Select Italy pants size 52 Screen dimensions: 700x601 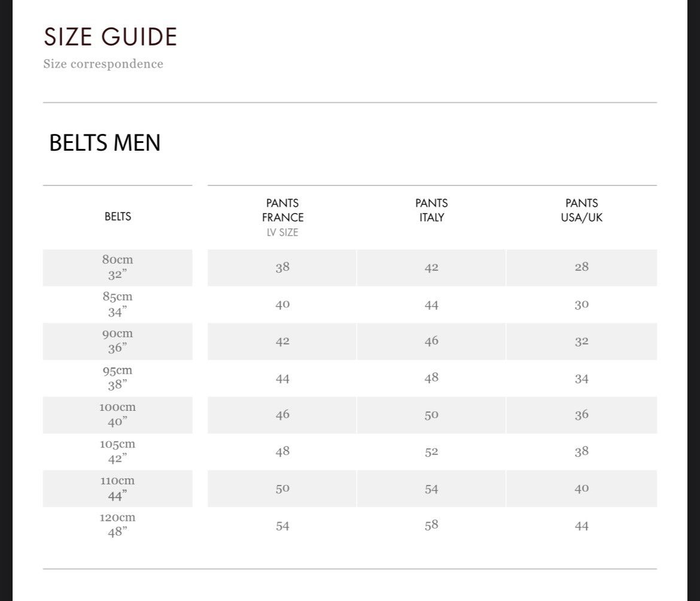(x=431, y=451)
